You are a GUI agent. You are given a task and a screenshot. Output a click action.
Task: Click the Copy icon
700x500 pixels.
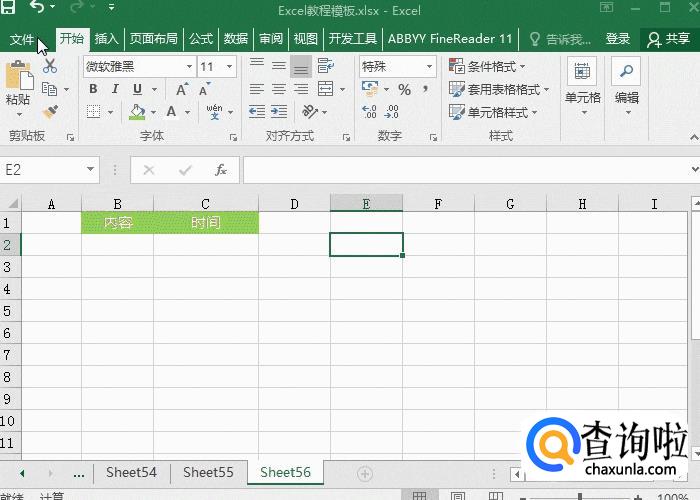49,89
